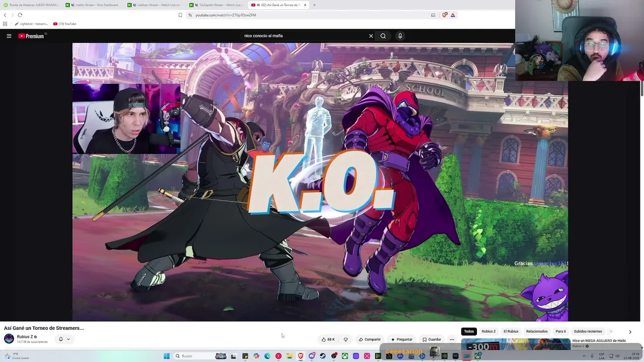
Task: Bookmark this page using the bookmark icon
Action: tap(180, 15)
